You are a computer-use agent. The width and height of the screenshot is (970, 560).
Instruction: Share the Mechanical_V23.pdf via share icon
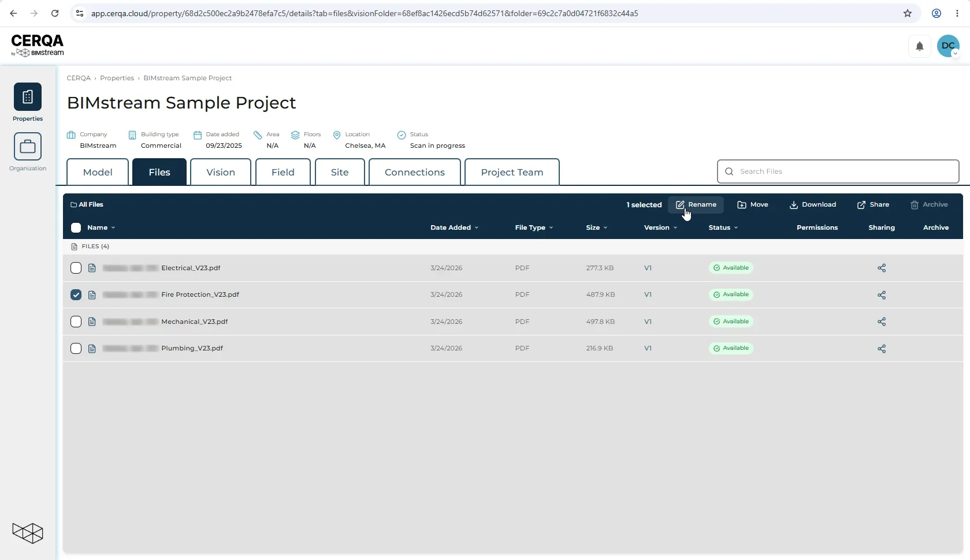(x=882, y=322)
